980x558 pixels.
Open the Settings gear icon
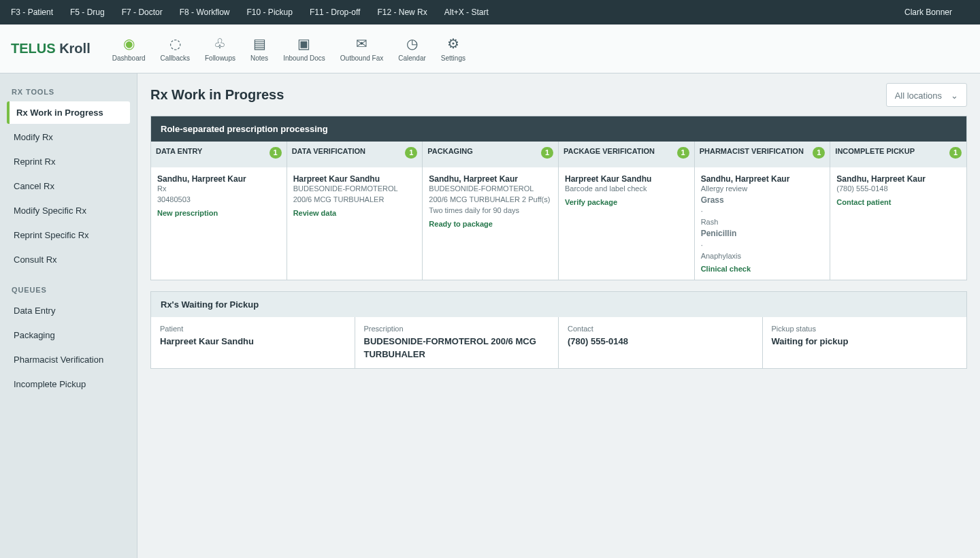coord(453,44)
